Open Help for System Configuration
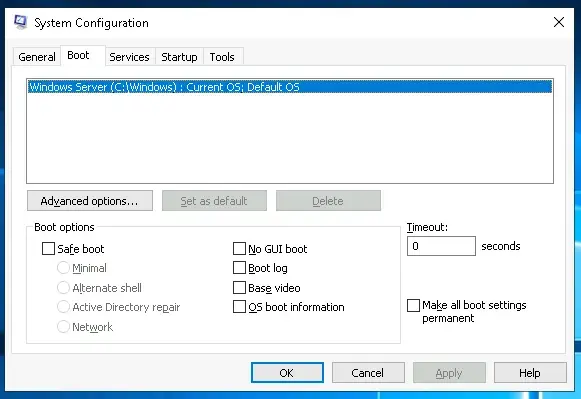 coord(530,373)
